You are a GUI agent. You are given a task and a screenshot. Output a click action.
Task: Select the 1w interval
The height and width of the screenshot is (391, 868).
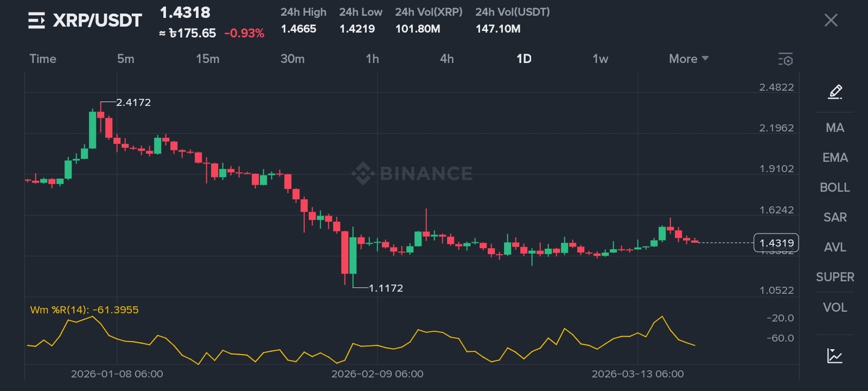click(x=601, y=59)
